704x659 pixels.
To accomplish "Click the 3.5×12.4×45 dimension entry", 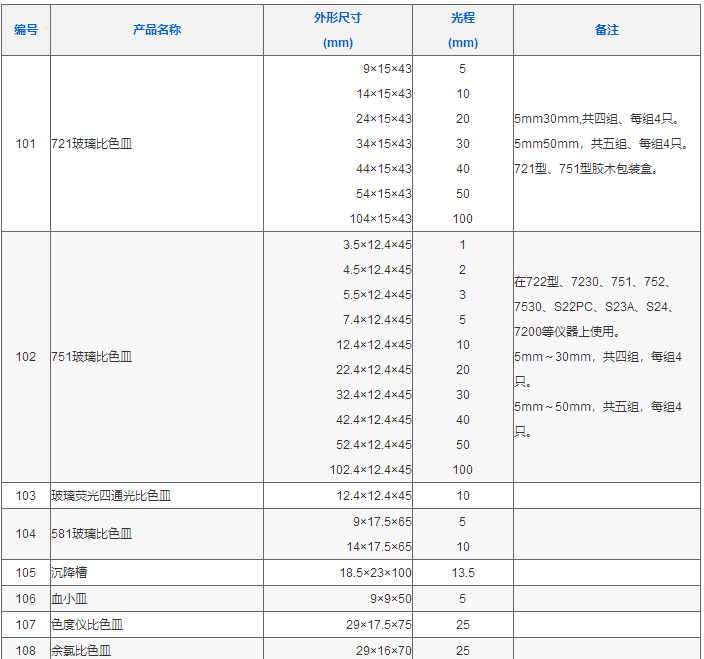I will pyautogui.click(x=376, y=245).
